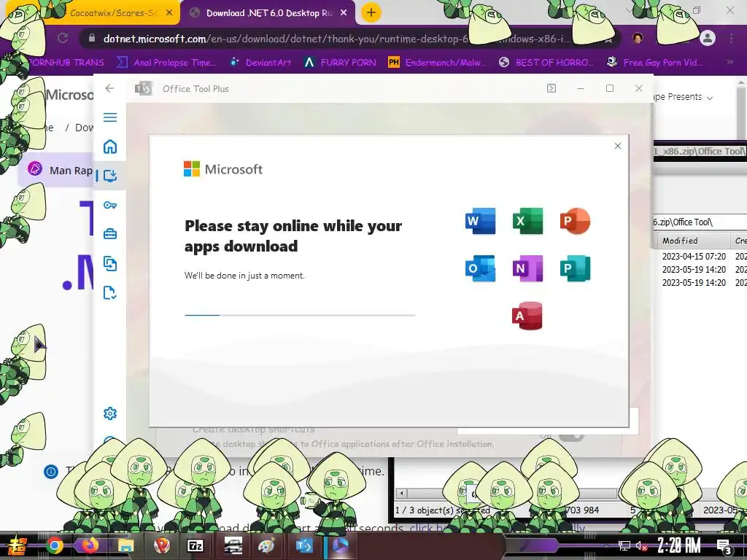Click the 7-Zip path field ending in Office Tool\
Screen dimensions: 747x560
[698, 222]
